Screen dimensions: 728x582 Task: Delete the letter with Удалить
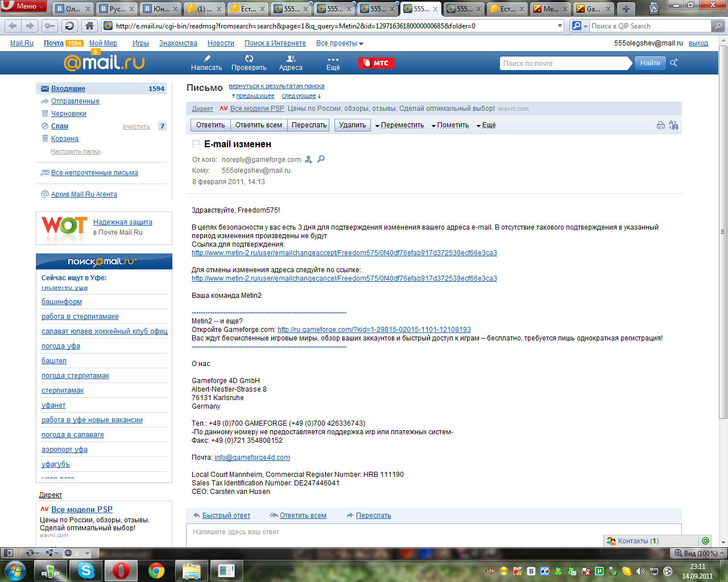pyautogui.click(x=353, y=125)
